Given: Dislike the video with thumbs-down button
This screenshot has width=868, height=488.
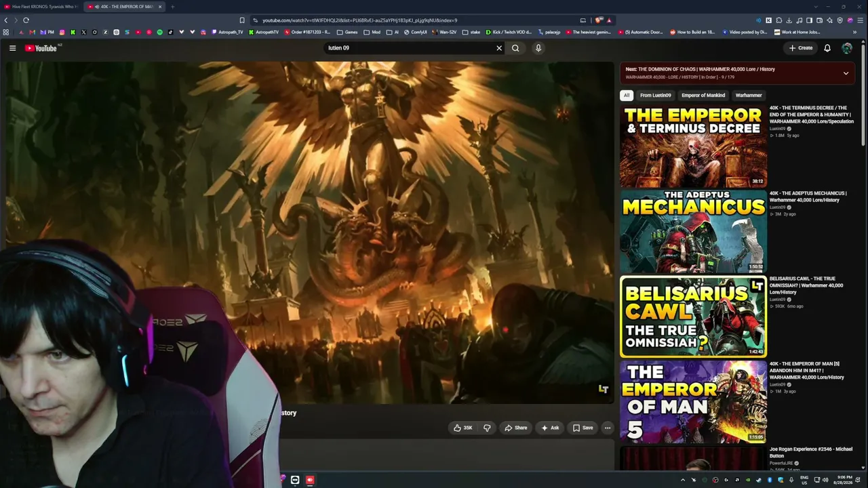Looking at the screenshot, I should tap(487, 428).
